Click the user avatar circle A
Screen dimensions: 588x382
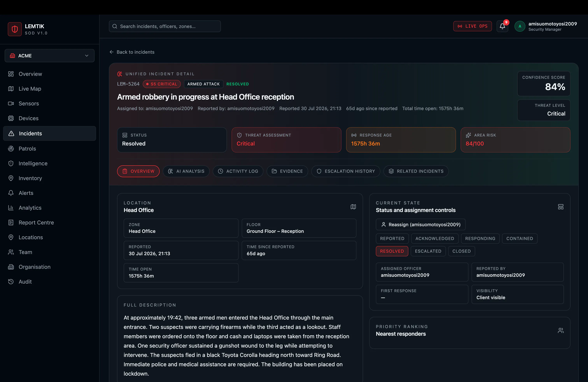[x=520, y=26]
